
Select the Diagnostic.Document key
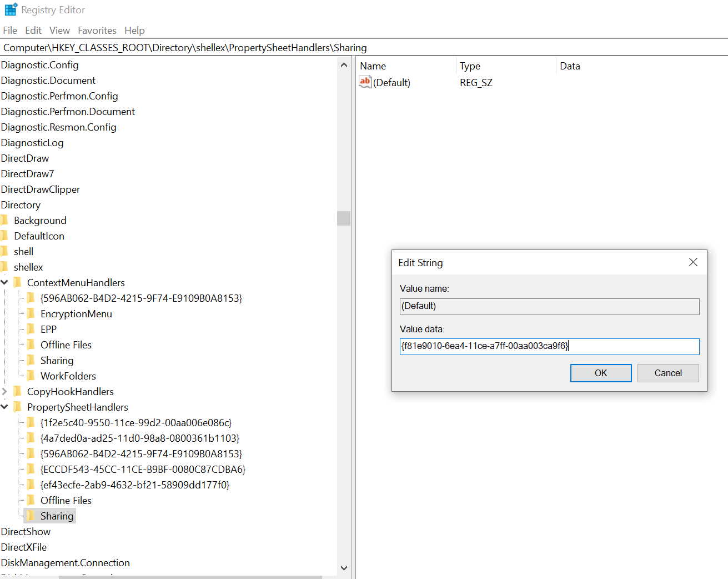coord(48,81)
